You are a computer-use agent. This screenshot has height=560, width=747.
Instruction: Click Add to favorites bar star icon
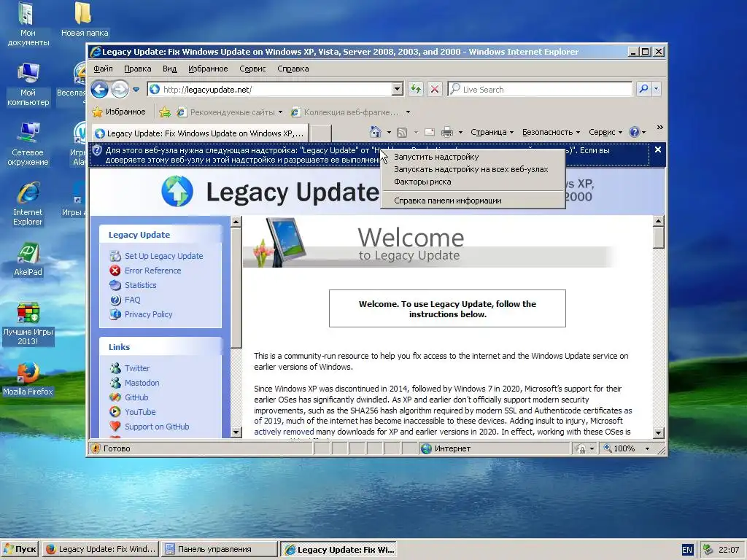coord(165,112)
